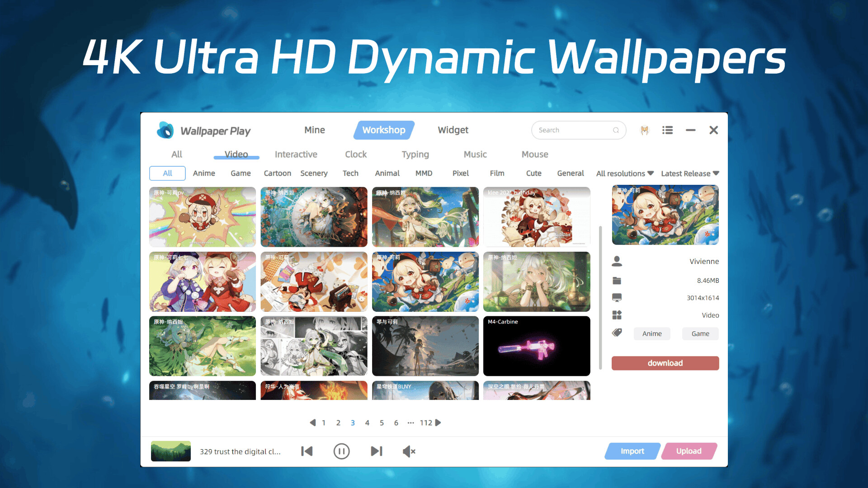Click the magnifier icon in the search box
The width and height of the screenshot is (868, 488).
[x=616, y=130]
